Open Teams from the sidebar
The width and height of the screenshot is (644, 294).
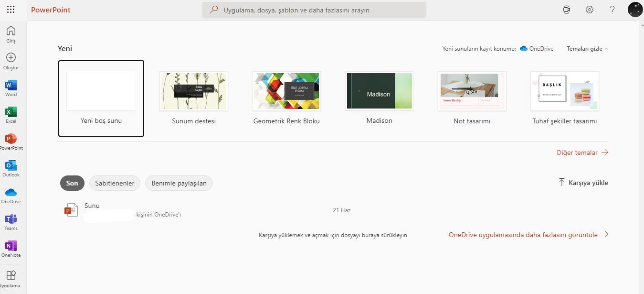[x=11, y=219]
